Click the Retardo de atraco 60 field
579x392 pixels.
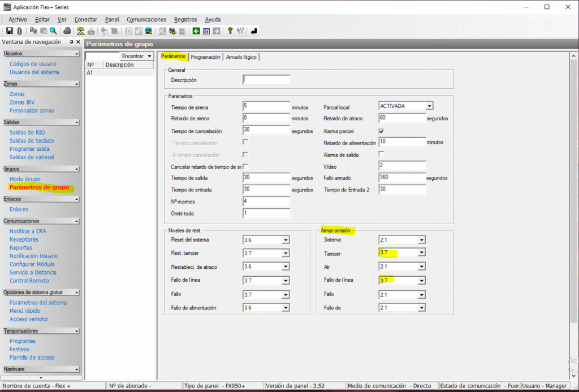pos(402,118)
